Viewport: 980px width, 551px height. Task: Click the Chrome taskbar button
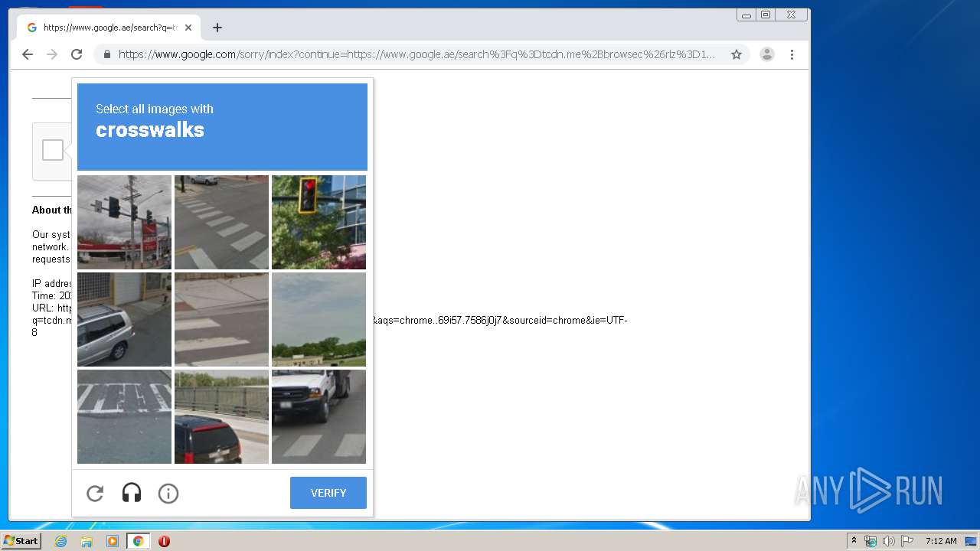click(138, 541)
